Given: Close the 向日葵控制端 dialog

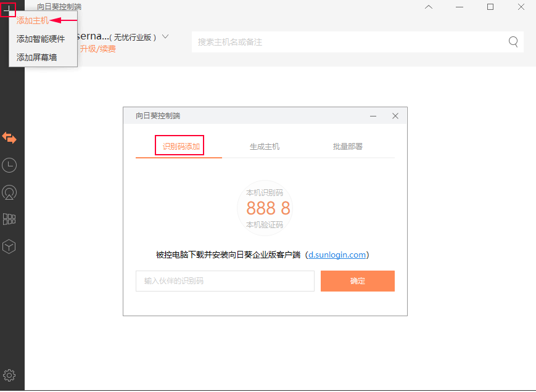Looking at the screenshot, I should [395, 116].
